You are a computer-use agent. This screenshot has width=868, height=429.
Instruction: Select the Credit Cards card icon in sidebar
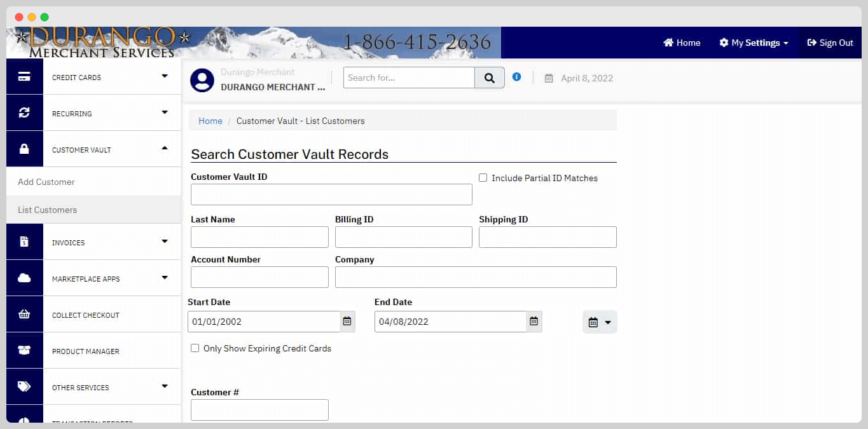click(24, 77)
